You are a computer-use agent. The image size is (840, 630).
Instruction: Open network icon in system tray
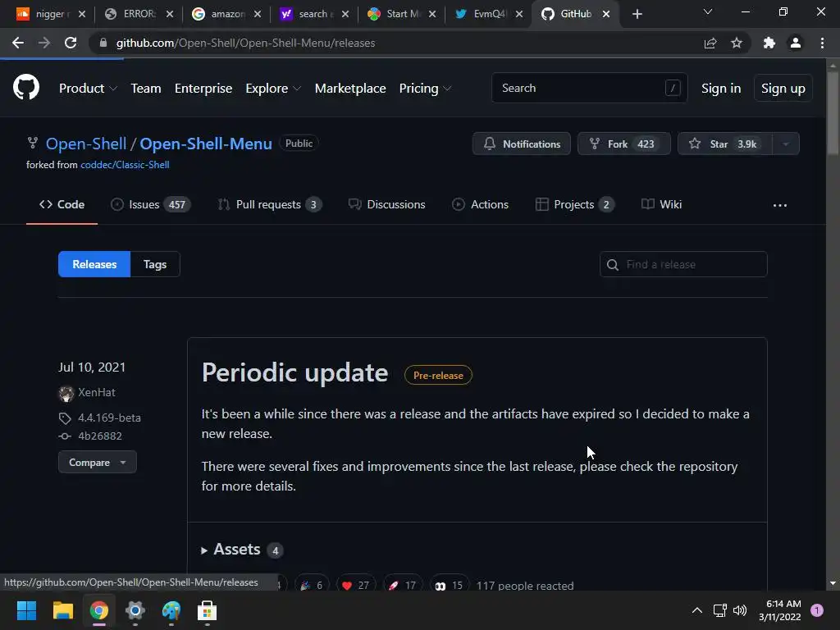click(x=720, y=610)
